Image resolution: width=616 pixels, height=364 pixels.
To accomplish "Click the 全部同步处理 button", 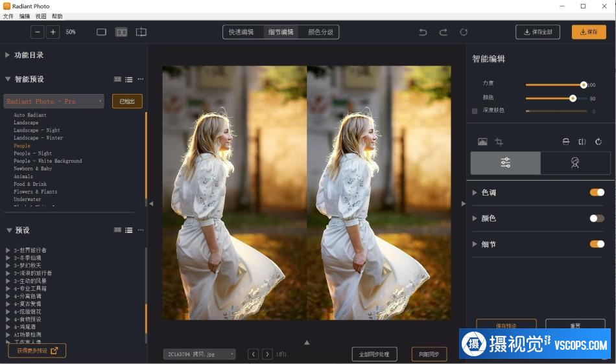I will [374, 354].
